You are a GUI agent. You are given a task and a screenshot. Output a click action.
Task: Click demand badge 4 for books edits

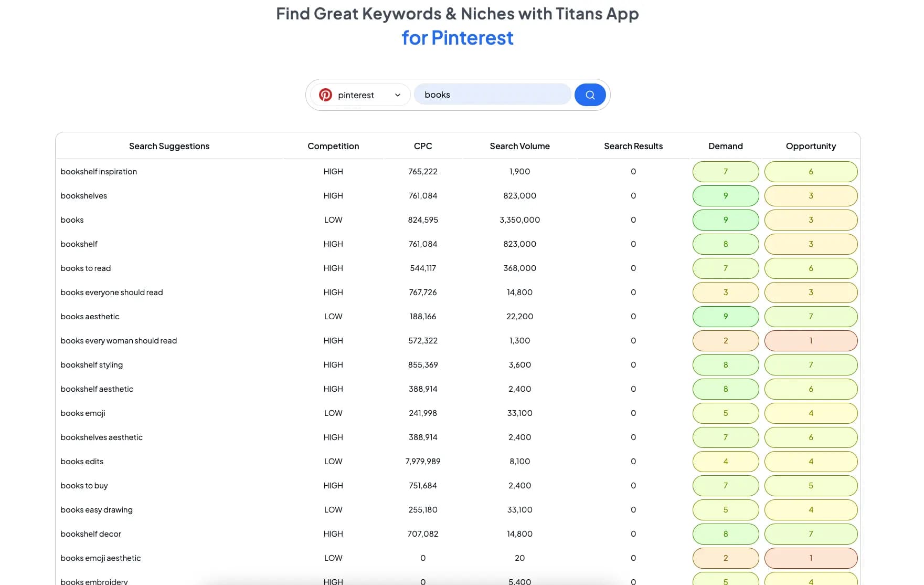tap(726, 462)
